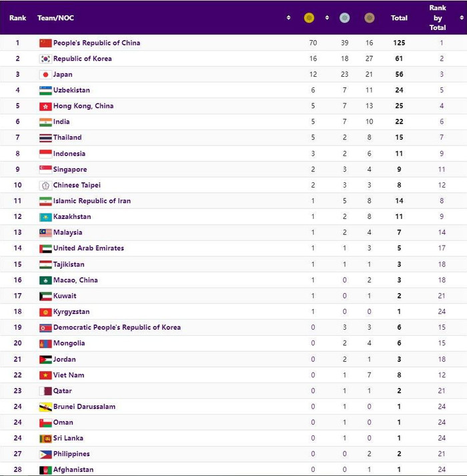Click Uzbekistan's total of 24
467x476 pixels.
399,90
